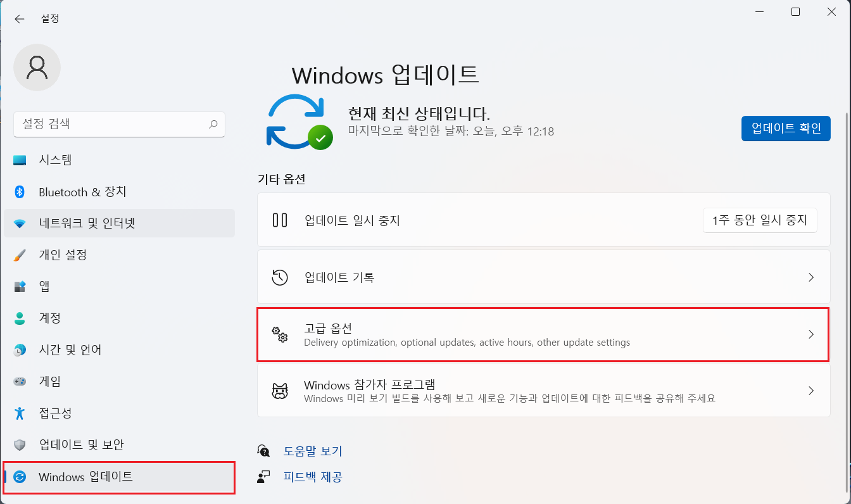Screen dimensions: 851x504
Task: Click the 계정 person icon
Action: tap(20, 318)
